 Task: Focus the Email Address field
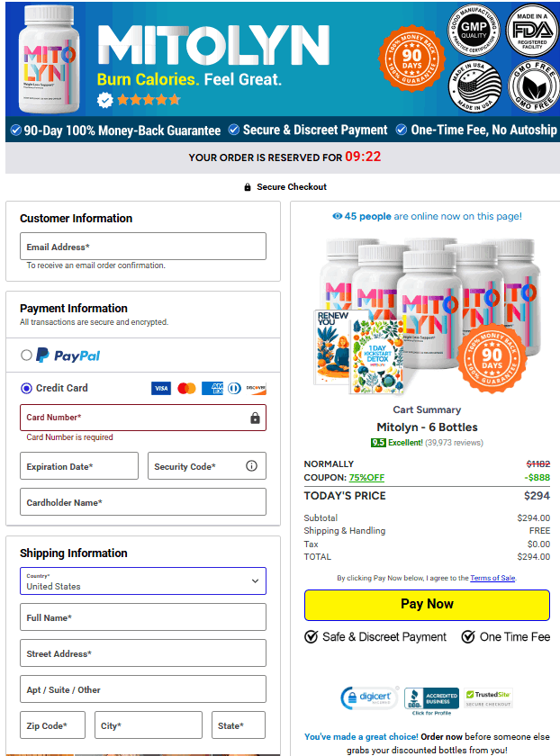pos(143,247)
